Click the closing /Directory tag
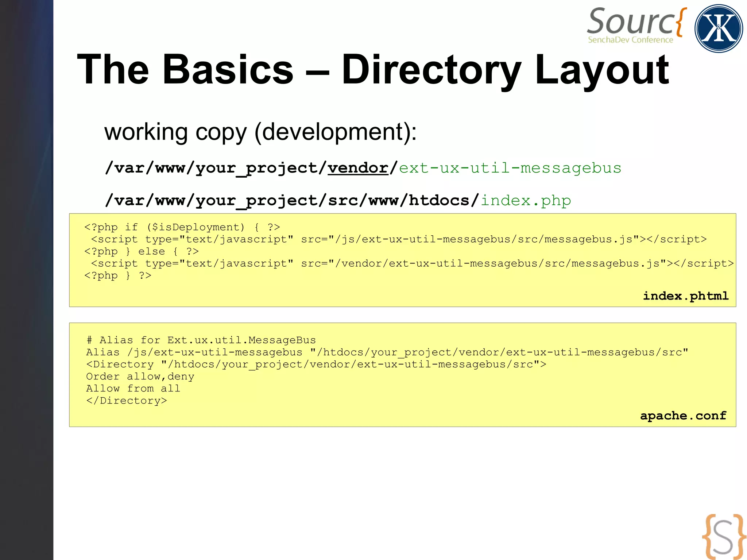The image size is (747, 560). pos(126,401)
